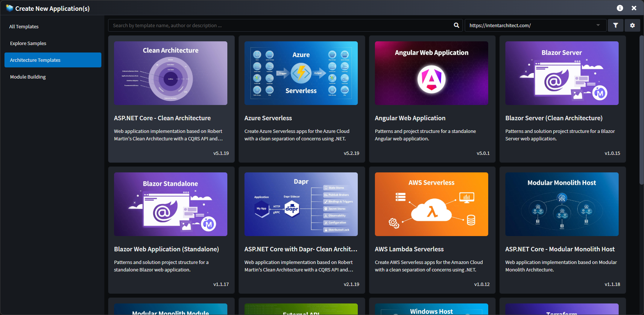The height and width of the screenshot is (315, 644).
Task: Click the Intent Architect logo icon
Action: pos(9,8)
